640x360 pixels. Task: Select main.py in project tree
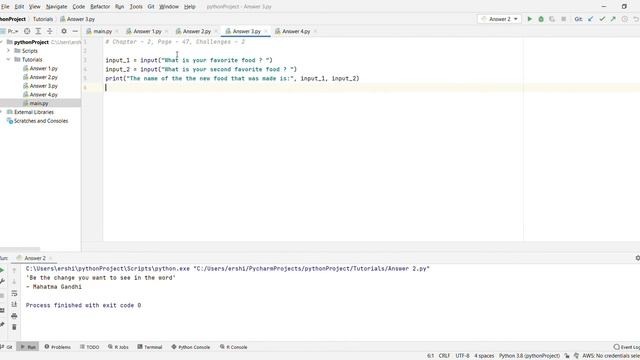(38, 103)
